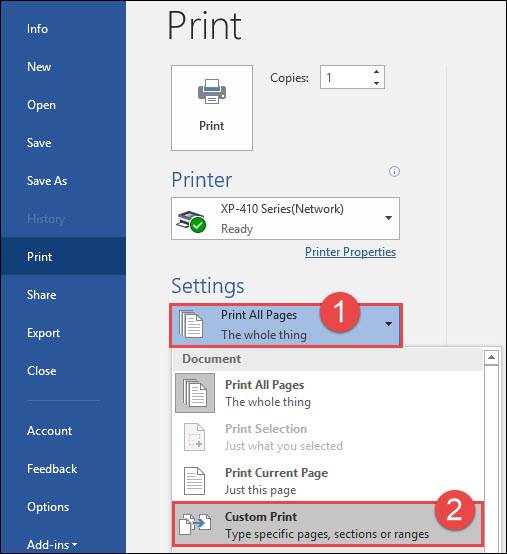Open Options in the sidebar

48,507
